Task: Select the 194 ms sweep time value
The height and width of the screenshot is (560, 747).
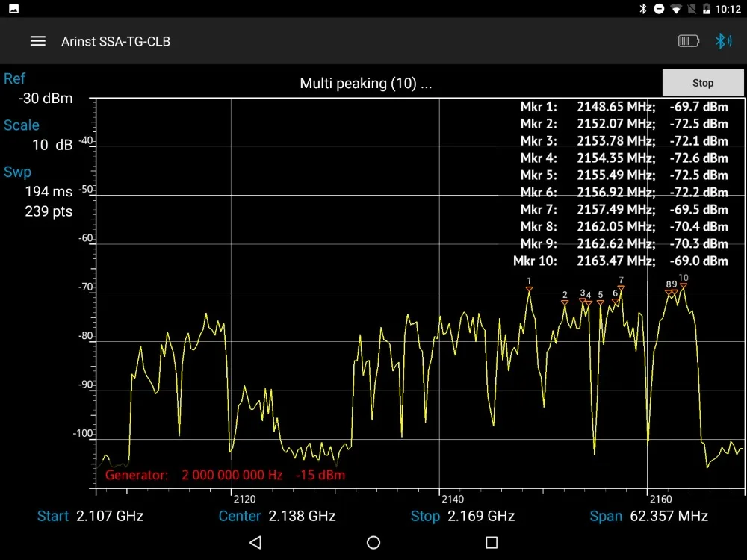Action: [49, 191]
